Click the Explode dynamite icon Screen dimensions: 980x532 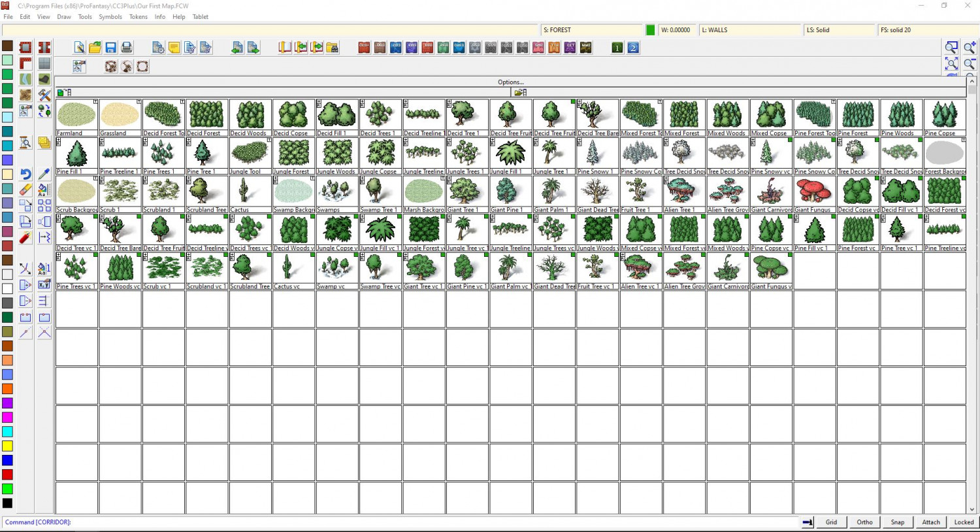click(25, 237)
